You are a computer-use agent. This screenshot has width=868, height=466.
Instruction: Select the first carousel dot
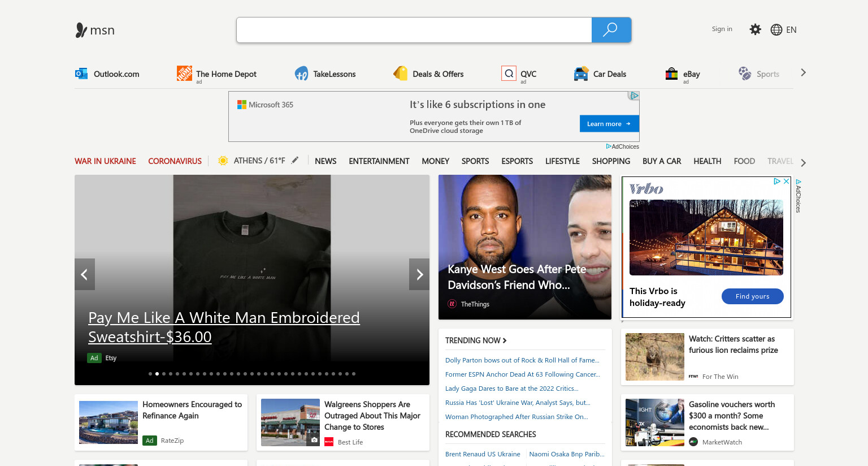(x=150, y=374)
